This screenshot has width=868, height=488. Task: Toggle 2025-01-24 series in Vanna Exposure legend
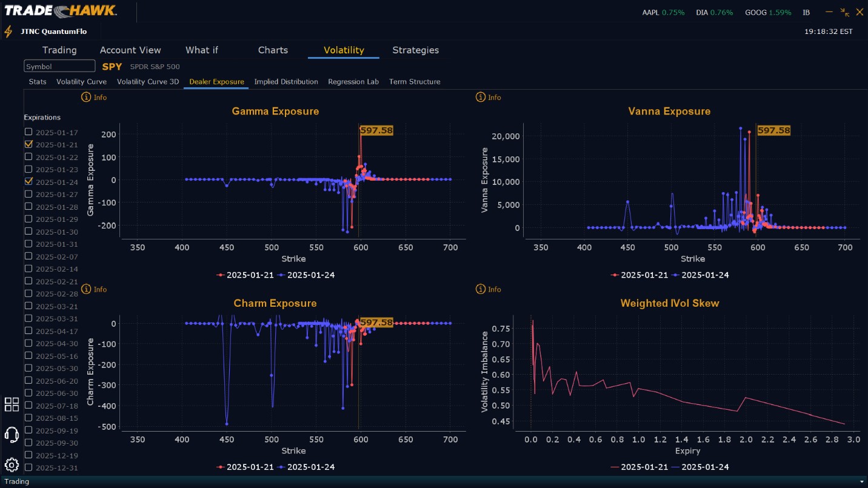[x=701, y=275]
